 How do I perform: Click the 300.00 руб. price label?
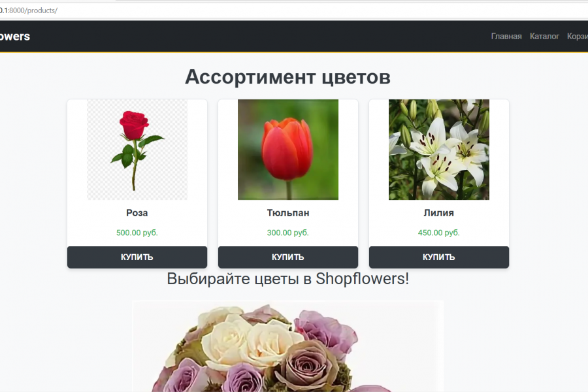(288, 233)
